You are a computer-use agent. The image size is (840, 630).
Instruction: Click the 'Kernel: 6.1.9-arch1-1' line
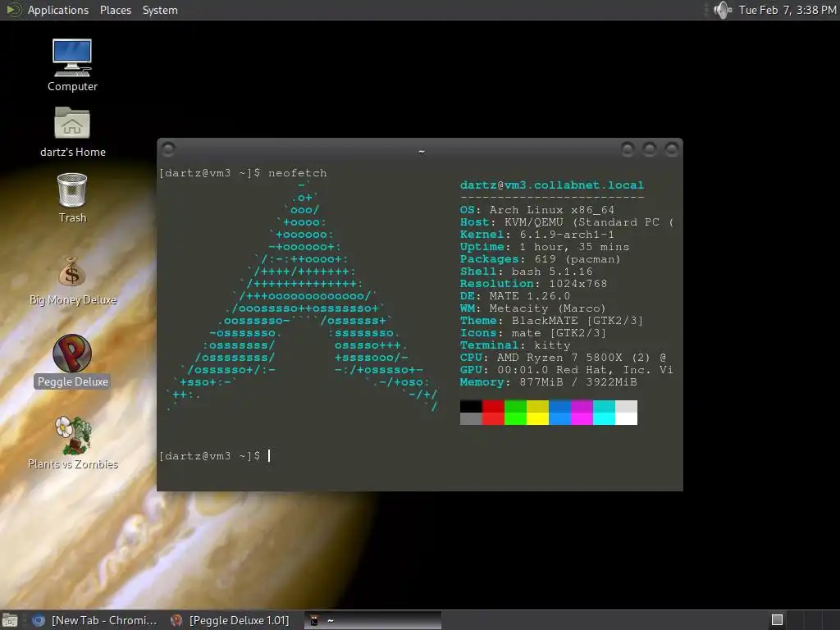(536, 234)
